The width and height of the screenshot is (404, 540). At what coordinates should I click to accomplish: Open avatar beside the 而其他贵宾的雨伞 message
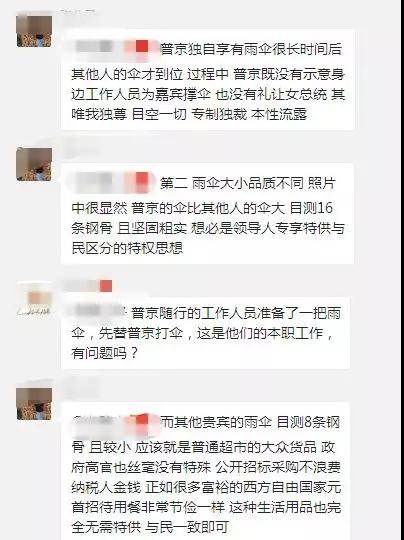(34, 404)
